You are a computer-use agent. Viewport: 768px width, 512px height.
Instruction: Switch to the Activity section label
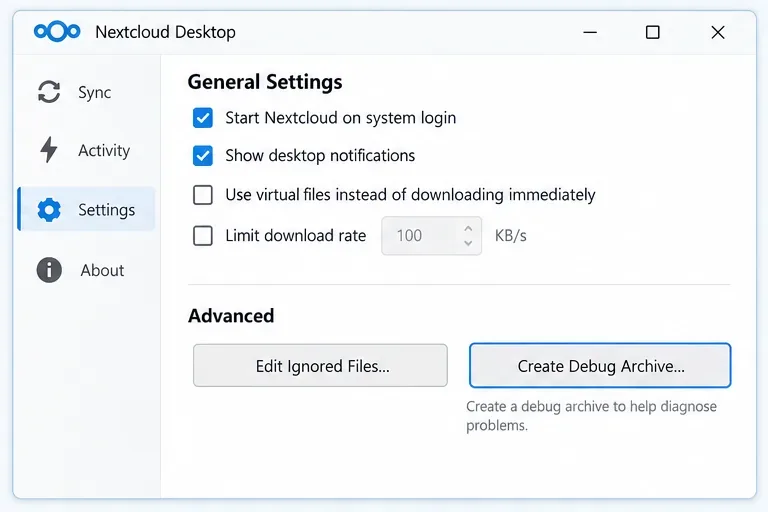pyautogui.click(x=104, y=150)
